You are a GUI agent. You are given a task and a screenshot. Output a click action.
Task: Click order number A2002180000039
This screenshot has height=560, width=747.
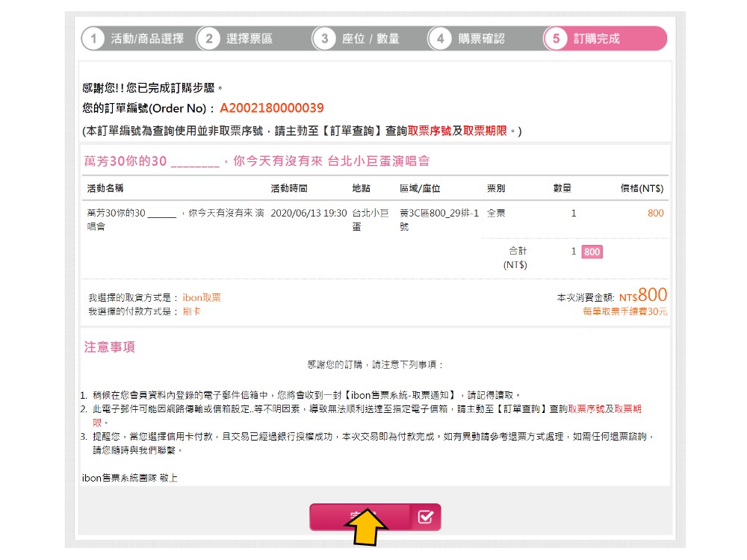tap(272, 108)
